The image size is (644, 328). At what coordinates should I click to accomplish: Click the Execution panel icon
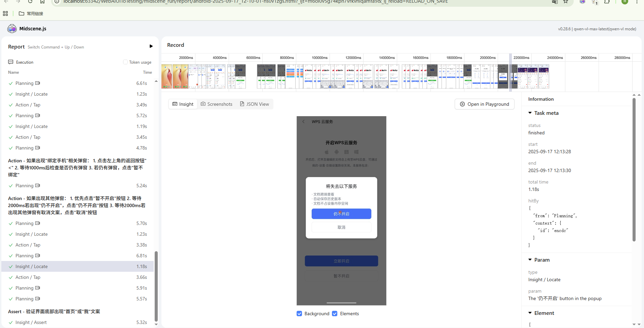coord(11,62)
